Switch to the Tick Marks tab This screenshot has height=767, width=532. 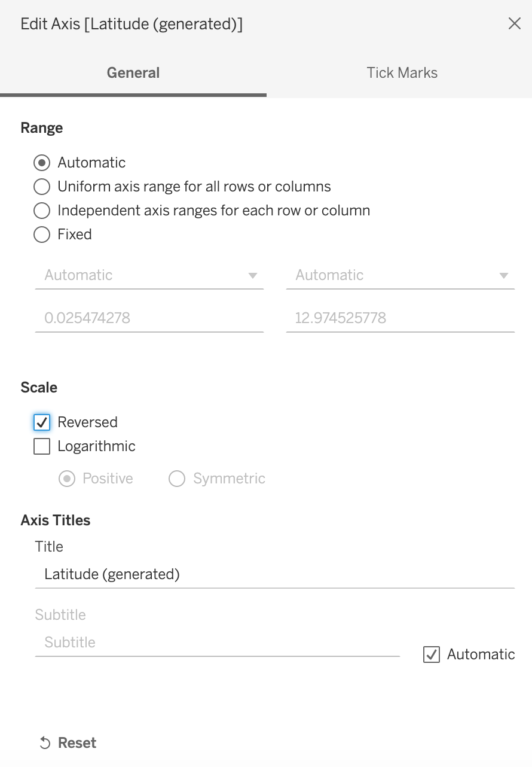(x=402, y=73)
